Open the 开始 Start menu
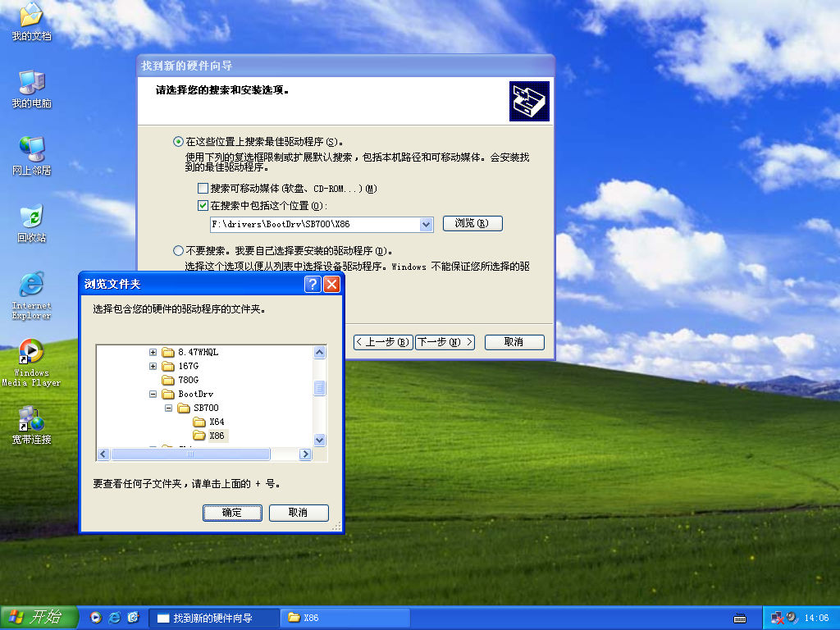This screenshot has width=840, height=630. tap(35, 618)
